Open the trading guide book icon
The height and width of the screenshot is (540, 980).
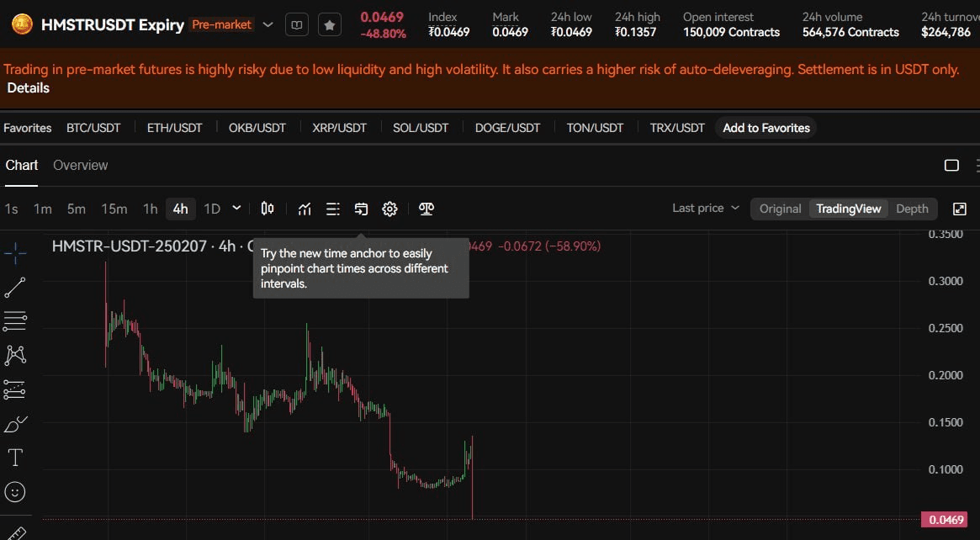coord(297,25)
